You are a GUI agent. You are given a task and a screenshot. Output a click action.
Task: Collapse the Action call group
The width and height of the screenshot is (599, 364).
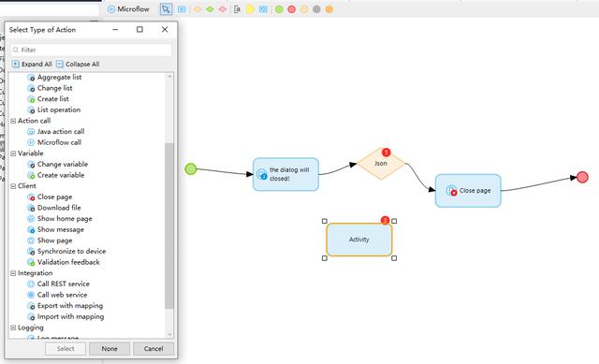pos(13,121)
